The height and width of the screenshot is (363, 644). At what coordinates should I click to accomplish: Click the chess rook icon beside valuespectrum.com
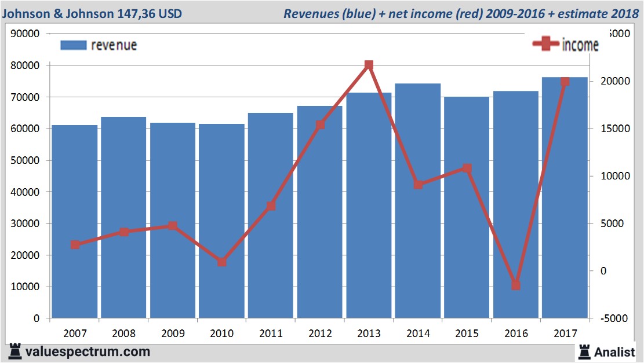coord(15,351)
